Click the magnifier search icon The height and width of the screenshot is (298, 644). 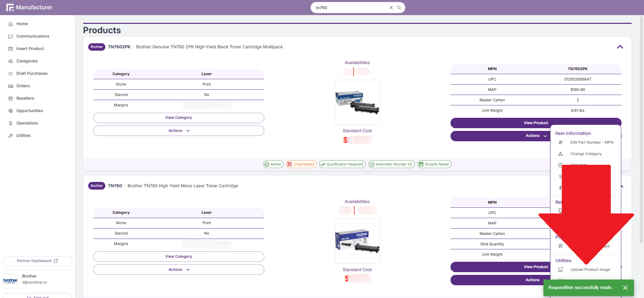click(x=399, y=7)
